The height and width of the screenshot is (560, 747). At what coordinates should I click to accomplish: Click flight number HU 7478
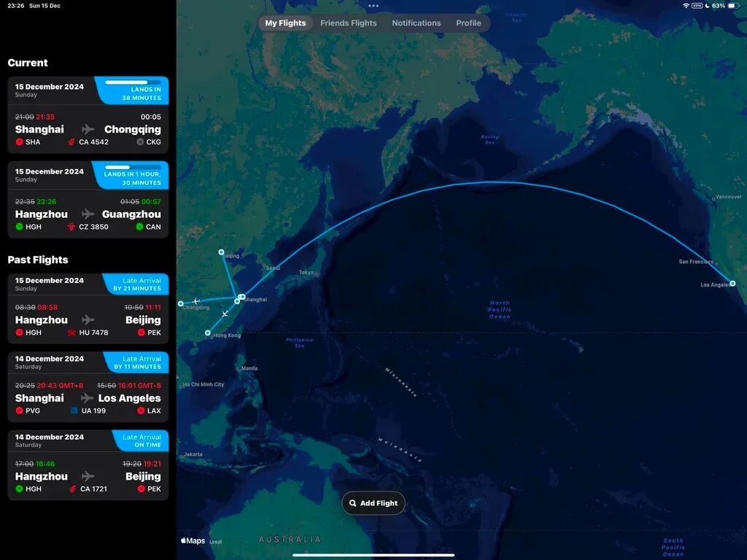[93, 332]
